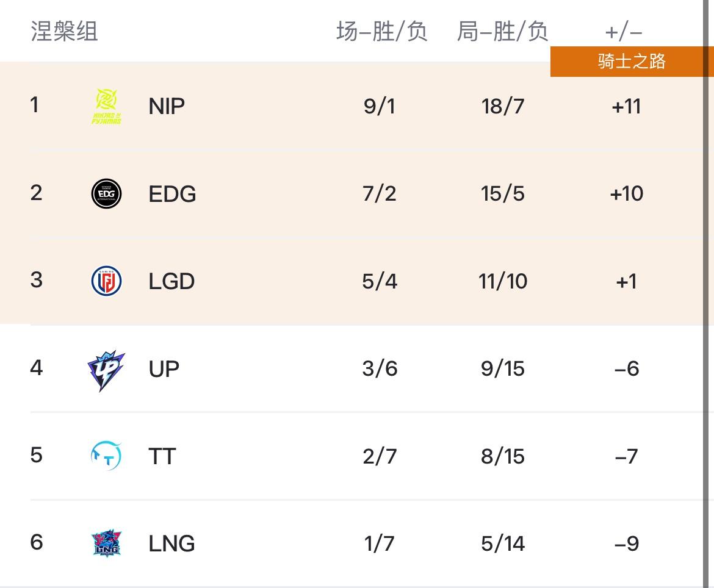Click the UP team logo

106,370
